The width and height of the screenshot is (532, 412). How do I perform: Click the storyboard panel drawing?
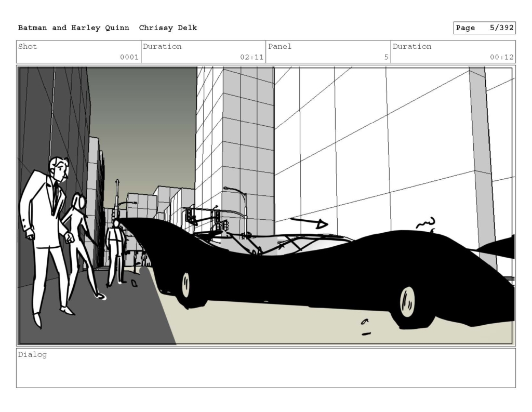tap(266, 206)
